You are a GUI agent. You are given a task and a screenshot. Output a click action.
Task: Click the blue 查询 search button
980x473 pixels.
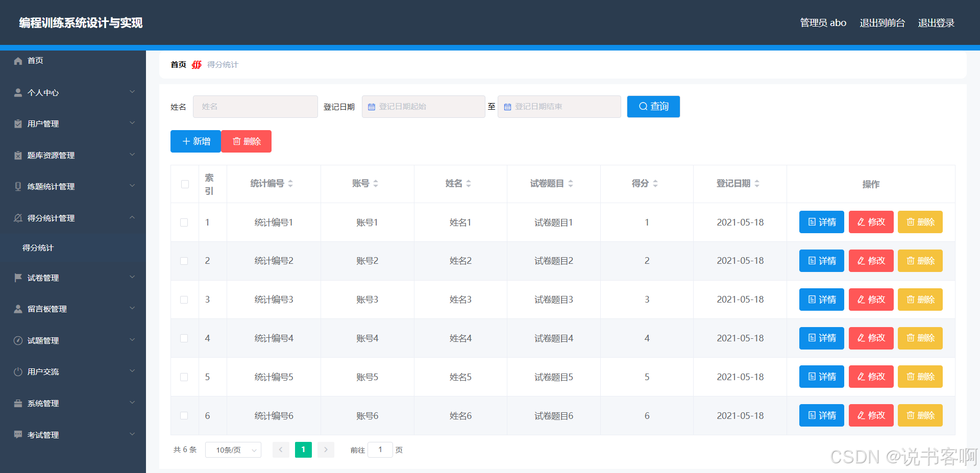pos(653,107)
